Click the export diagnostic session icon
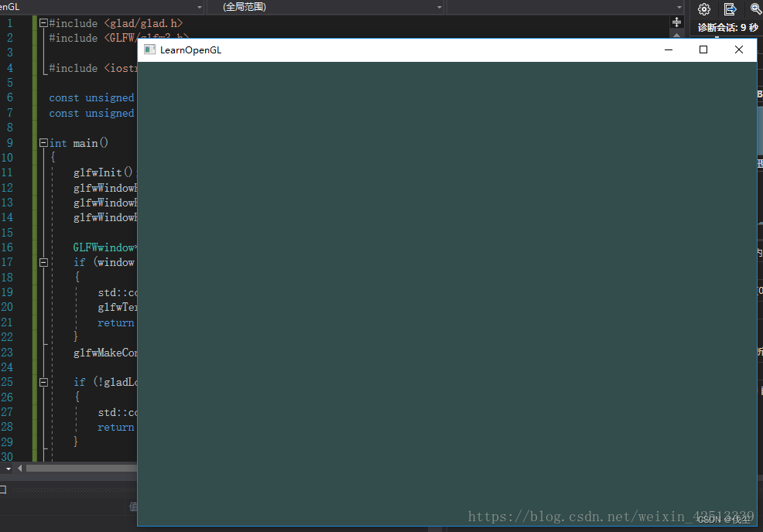 (730, 9)
